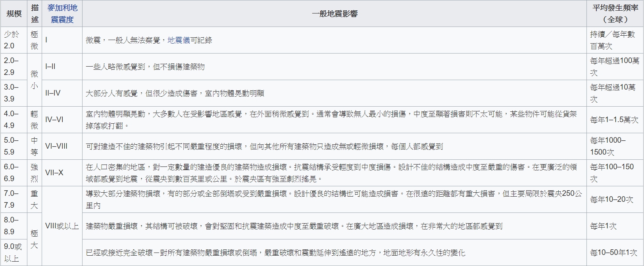Click the text 一些人略微感覺到，但不損傷建築物
This screenshot has height=266, width=644.
coord(145,67)
